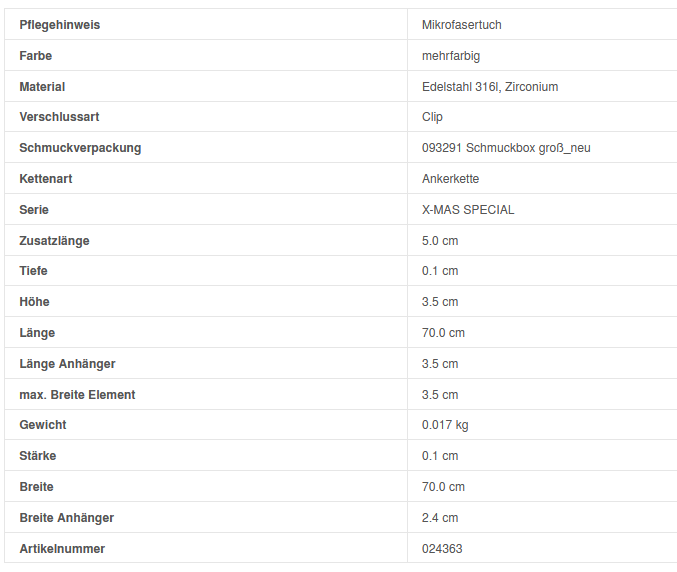Click the Clip value text

[x=433, y=117]
